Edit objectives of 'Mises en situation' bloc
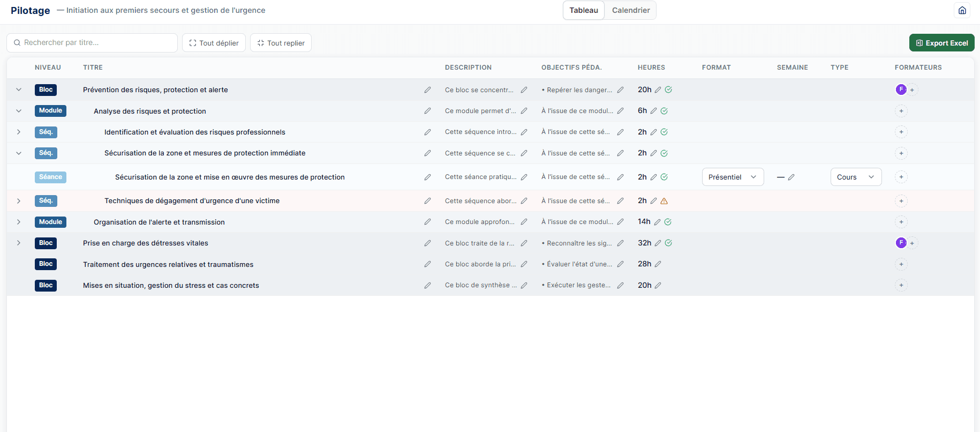The height and width of the screenshot is (432, 980). click(620, 286)
